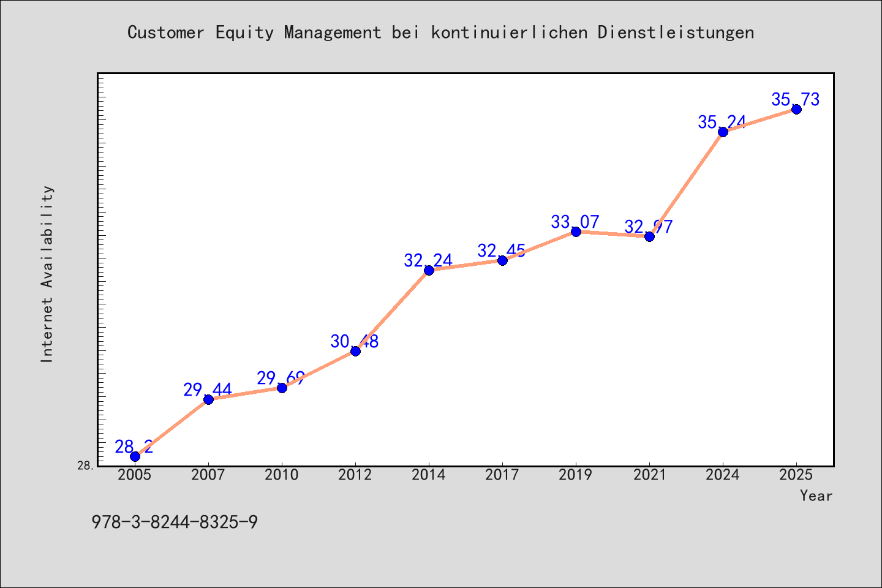Image resolution: width=882 pixels, height=588 pixels.
Task: Select the 2019 data point marker
Action: tap(576, 232)
